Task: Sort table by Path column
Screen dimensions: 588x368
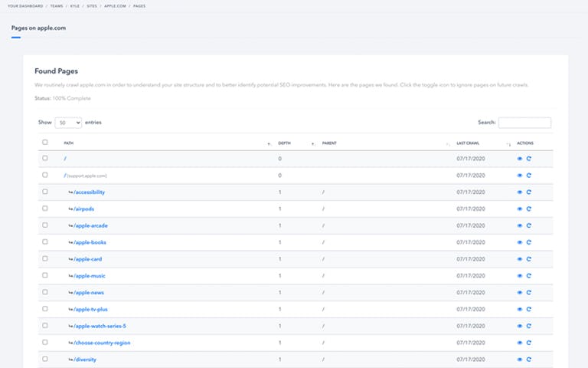Action: pyautogui.click(x=69, y=143)
